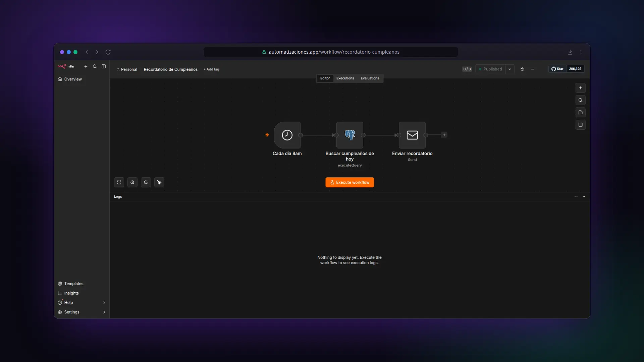The width and height of the screenshot is (644, 362).
Task: Switch to the Evaluations tab
Action: 370,78
